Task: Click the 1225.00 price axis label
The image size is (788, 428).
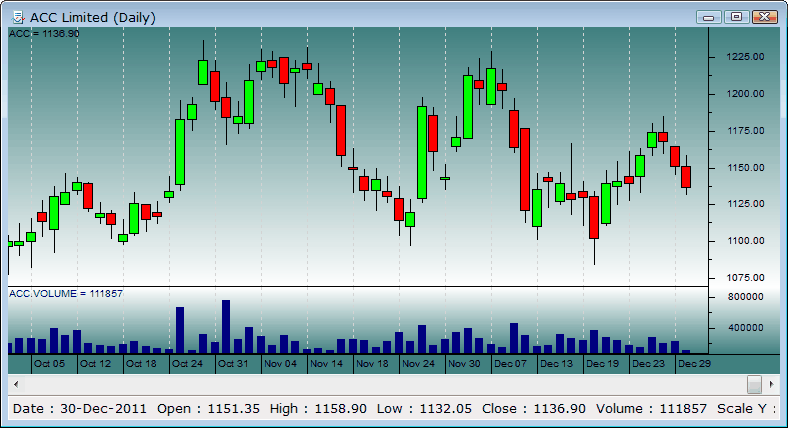Action: coord(744,57)
